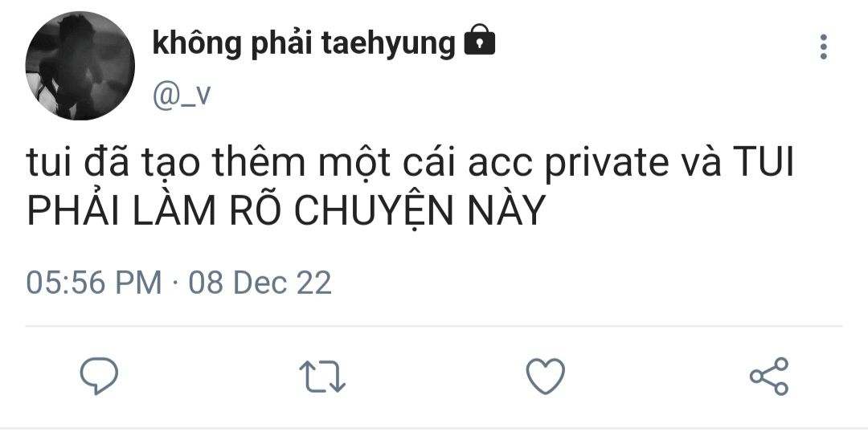The image size is (868, 436).
Task: Open the profile via name 'không phải taehyung'
Action: (303, 43)
